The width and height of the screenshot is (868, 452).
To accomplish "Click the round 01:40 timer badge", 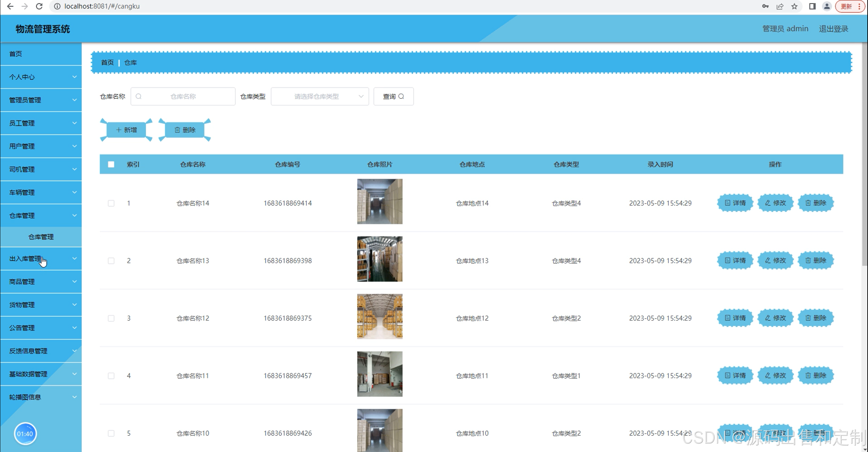I will [25, 433].
